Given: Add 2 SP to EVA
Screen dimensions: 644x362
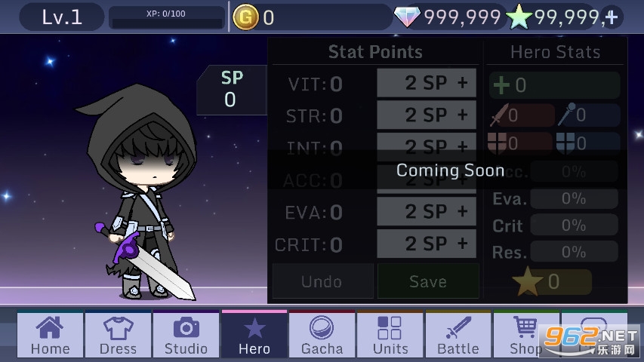Looking at the screenshot, I should 427,211.
